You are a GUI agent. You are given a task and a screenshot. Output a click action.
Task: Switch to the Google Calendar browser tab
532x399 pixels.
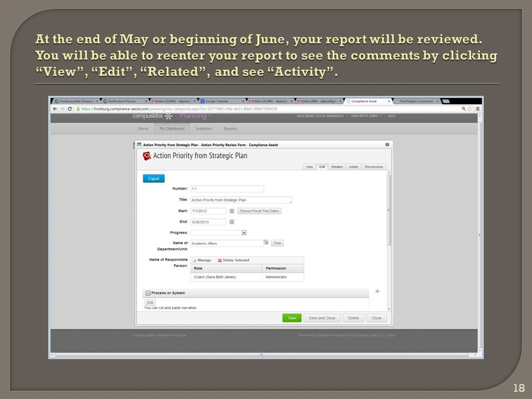(x=222, y=101)
